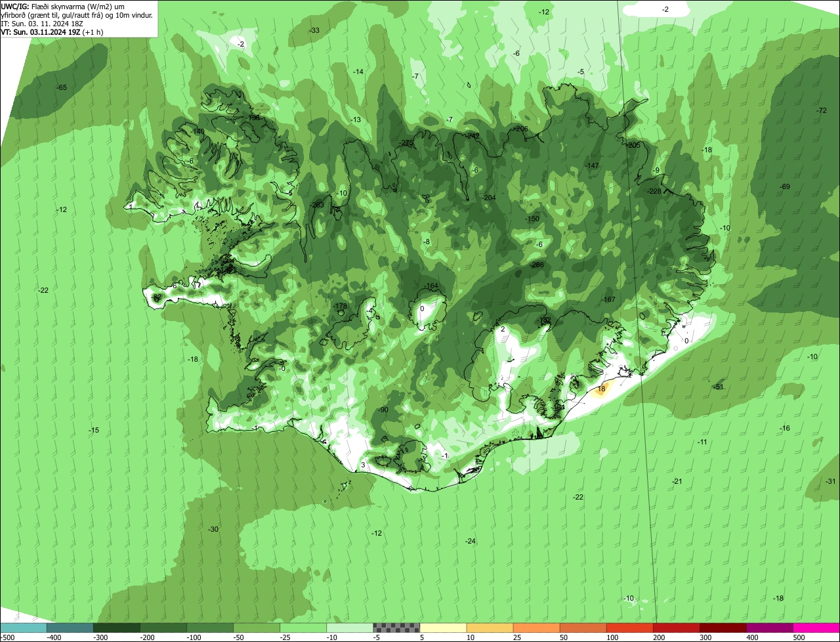Screen dimensions: 840x642
Task: Select the '-16' value over the sea
Action: click(x=785, y=428)
